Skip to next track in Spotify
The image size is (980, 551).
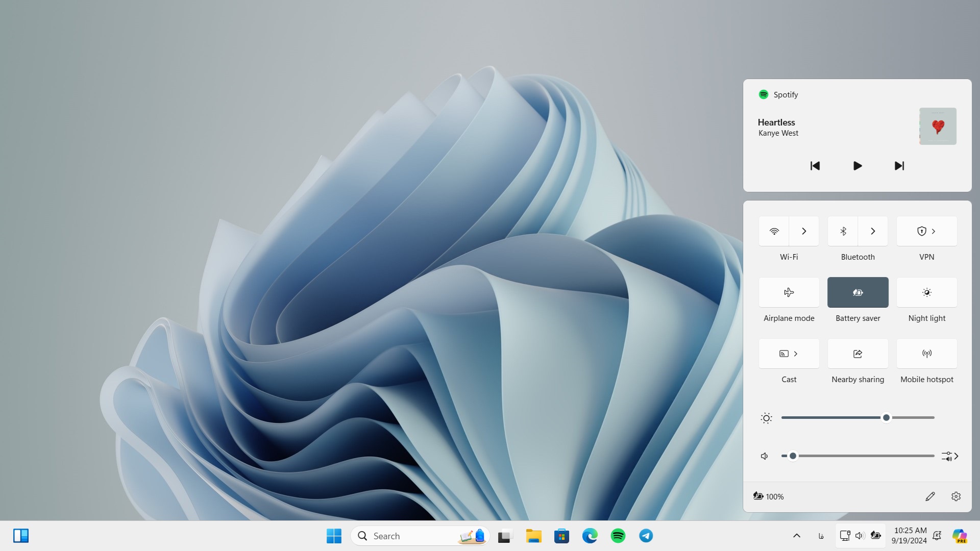coord(899,165)
